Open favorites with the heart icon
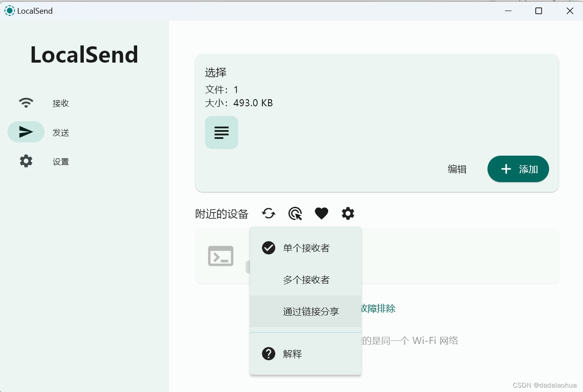 coord(321,214)
